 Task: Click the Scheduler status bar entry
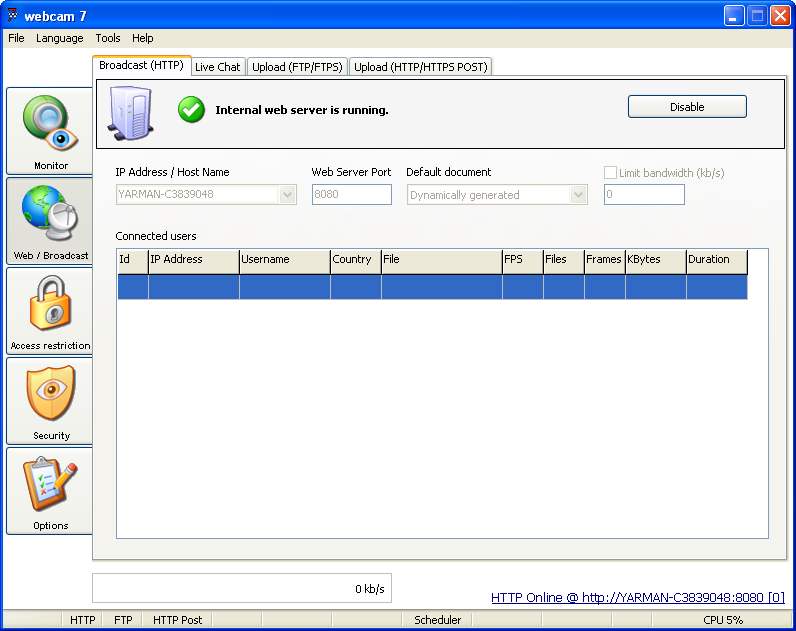tap(437, 620)
